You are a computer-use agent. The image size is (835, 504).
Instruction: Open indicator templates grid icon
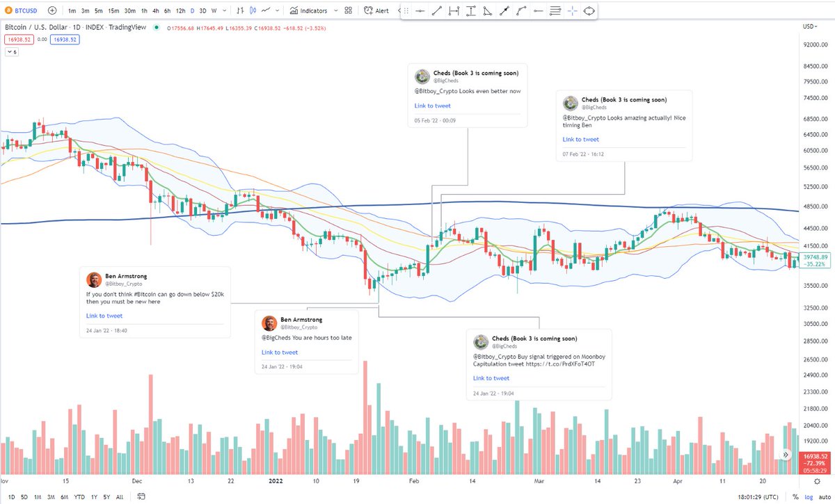[x=348, y=11]
